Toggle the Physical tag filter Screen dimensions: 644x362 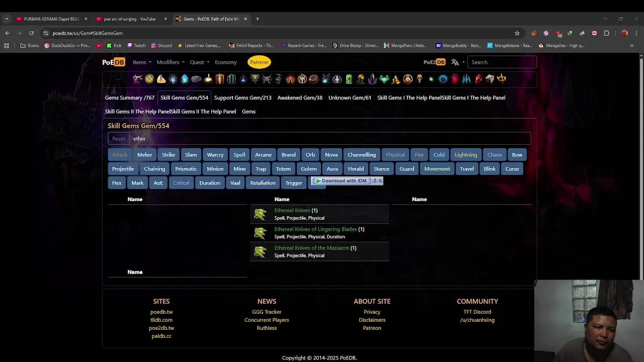point(395,155)
